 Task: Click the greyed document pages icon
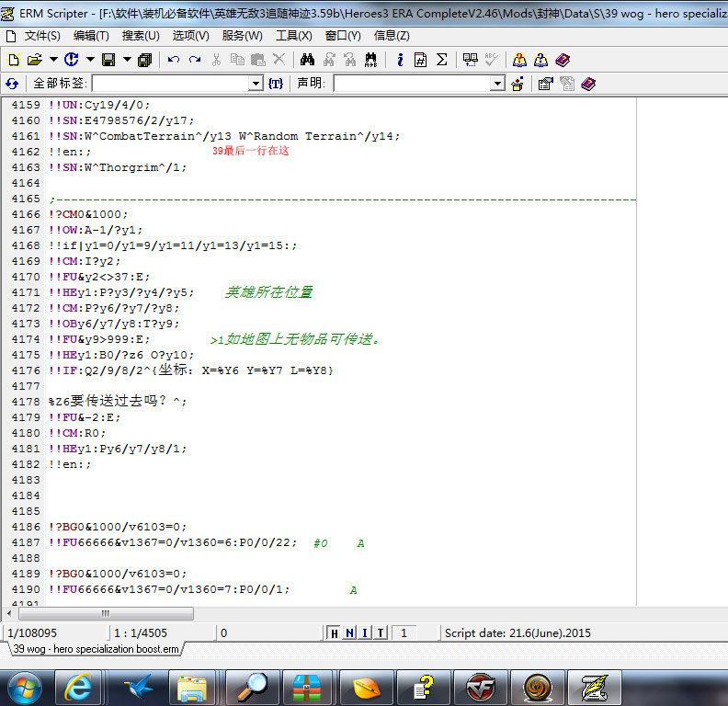click(x=567, y=84)
